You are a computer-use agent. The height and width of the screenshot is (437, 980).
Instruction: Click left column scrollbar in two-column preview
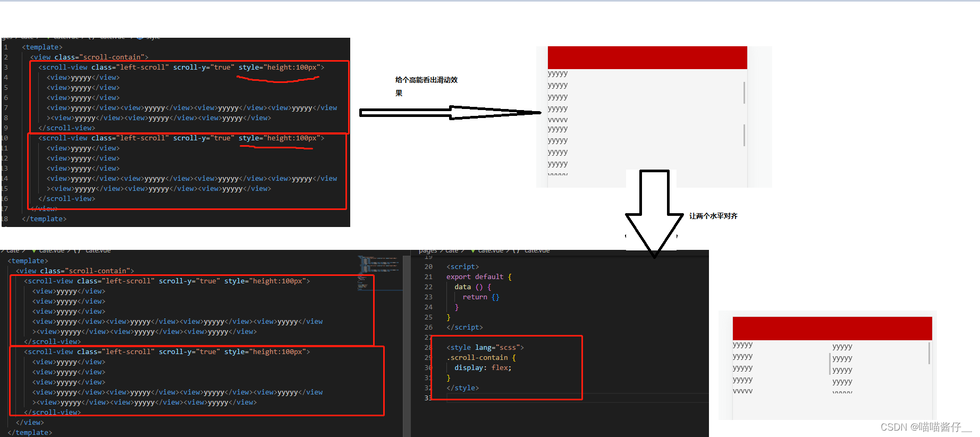(x=830, y=363)
